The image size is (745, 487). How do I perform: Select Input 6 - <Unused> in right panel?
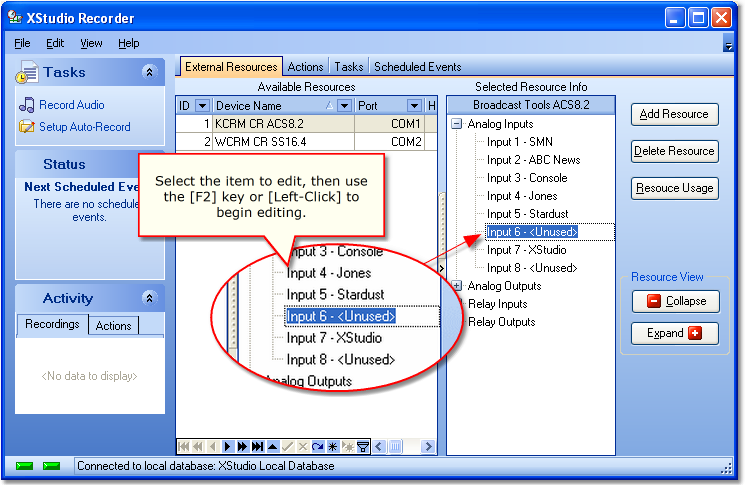[x=532, y=232]
